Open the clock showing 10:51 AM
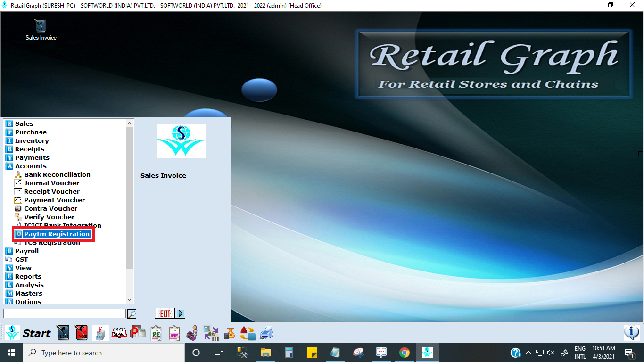The image size is (644, 362). point(604,353)
